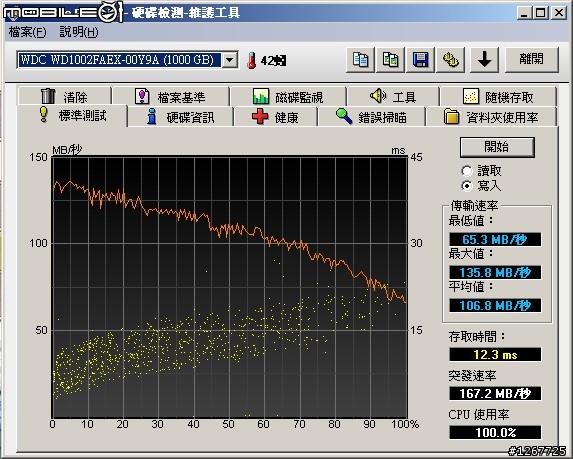Switch to the 錯誤掃瞄 tab
This screenshot has height=459, width=573.
point(372,117)
